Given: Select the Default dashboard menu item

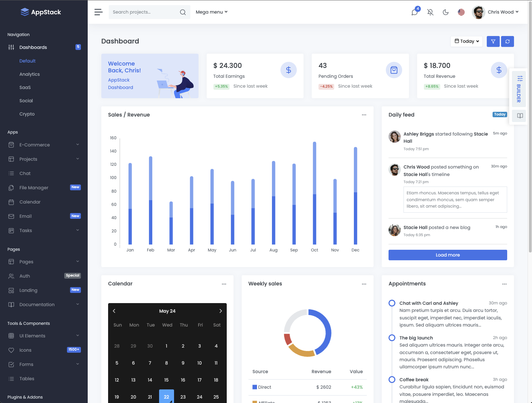Looking at the screenshot, I should (x=28, y=61).
